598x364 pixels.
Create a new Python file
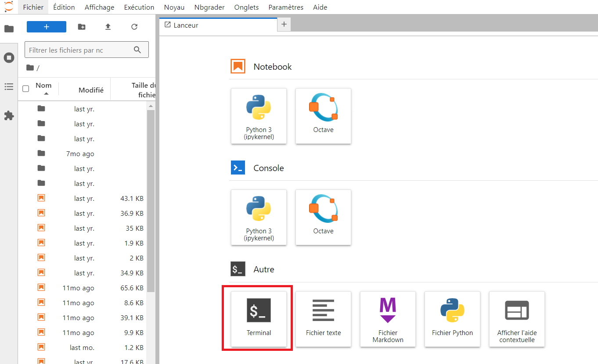(452, 319)
